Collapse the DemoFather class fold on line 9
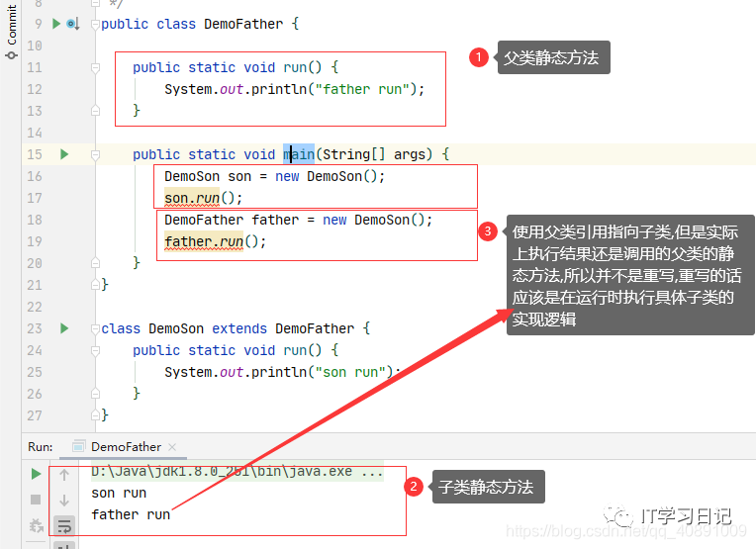756x549 pixels. click(x=95, y=24)
